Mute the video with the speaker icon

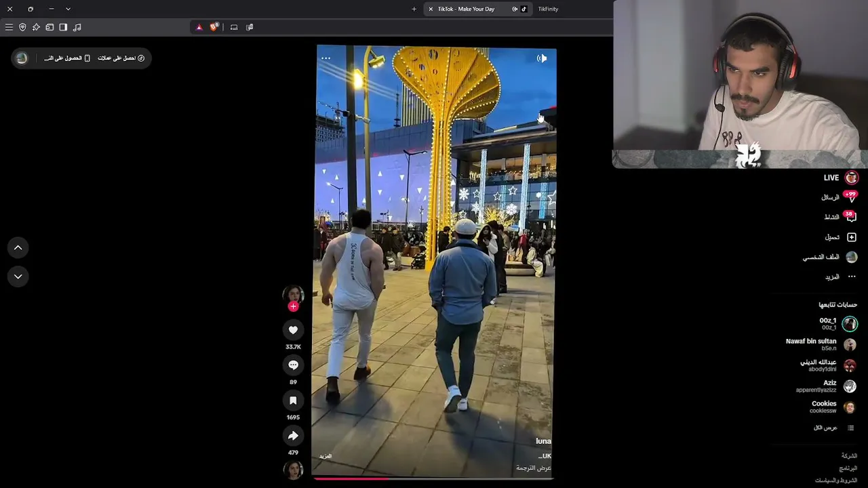[x=542, y=58]
